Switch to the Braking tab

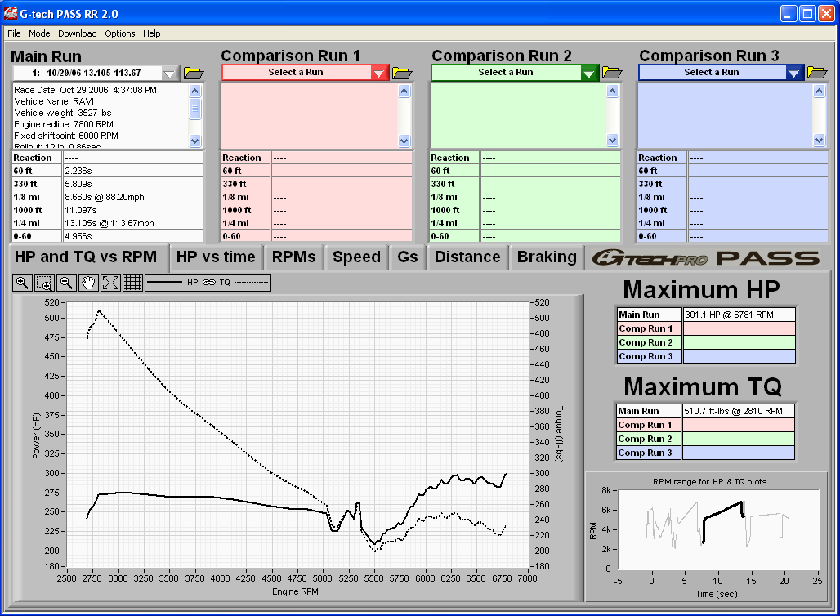(x=546, y=257)
